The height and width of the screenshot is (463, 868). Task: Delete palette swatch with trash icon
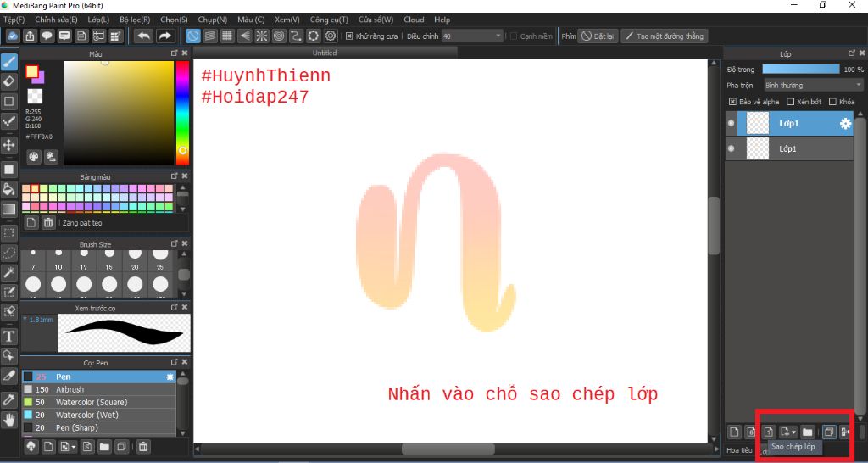(x=48, y=223)
